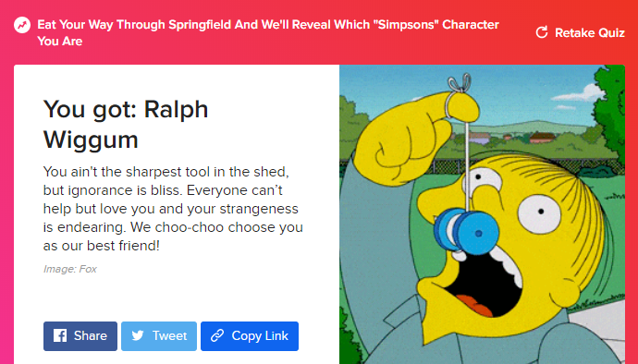Click the chain link icon

coord(217,336)
